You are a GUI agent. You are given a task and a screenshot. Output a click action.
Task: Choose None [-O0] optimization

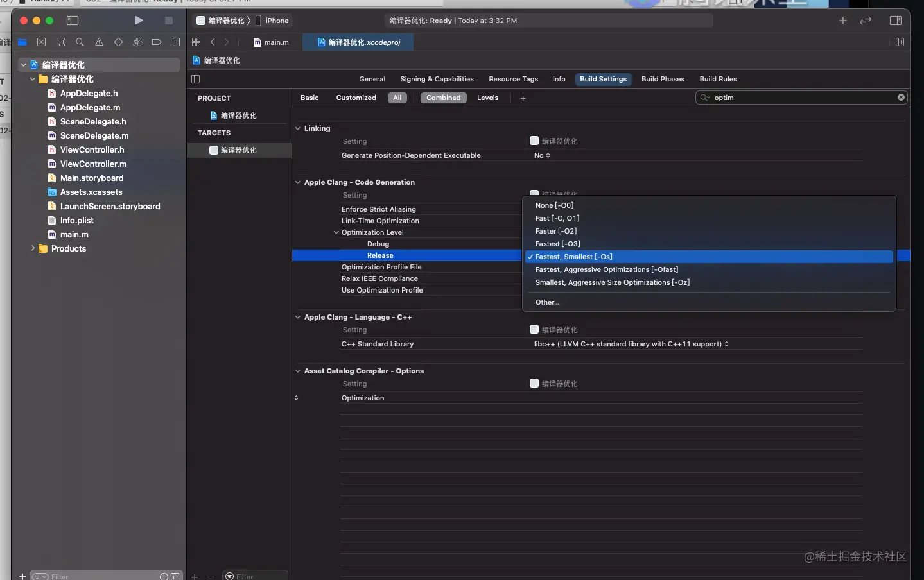(709, 205)
